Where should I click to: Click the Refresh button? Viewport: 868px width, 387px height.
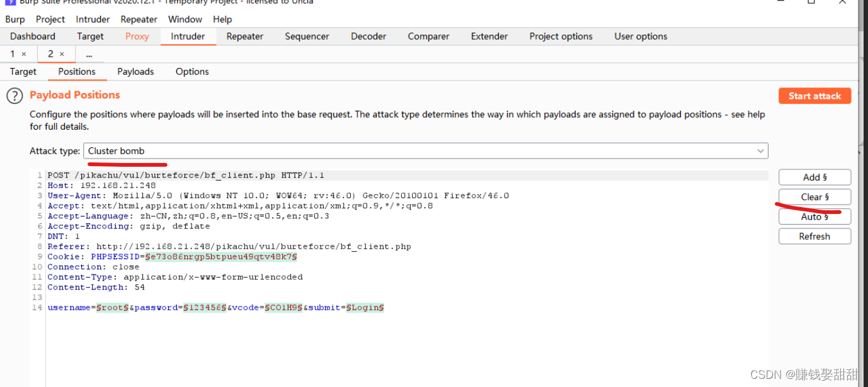[x=814, y=237]
